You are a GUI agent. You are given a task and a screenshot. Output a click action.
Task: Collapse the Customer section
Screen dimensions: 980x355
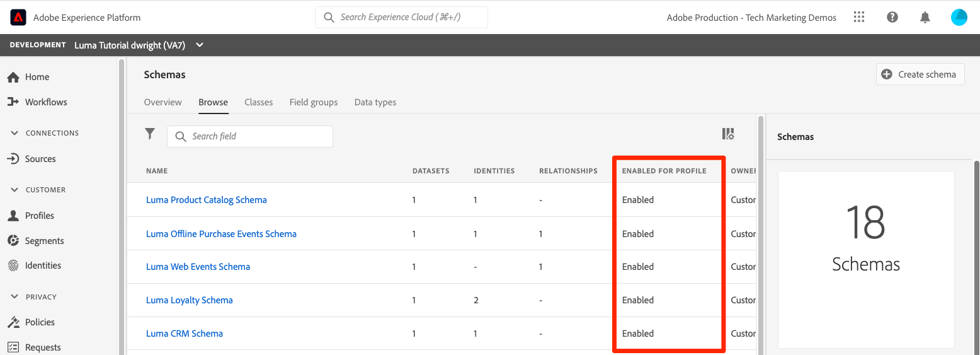[15, 190]
